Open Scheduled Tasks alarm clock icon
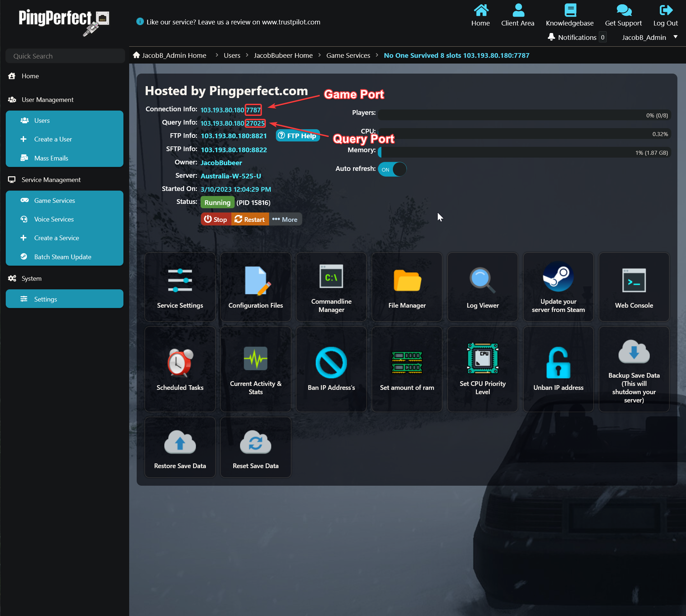 (x=180, y=363)
